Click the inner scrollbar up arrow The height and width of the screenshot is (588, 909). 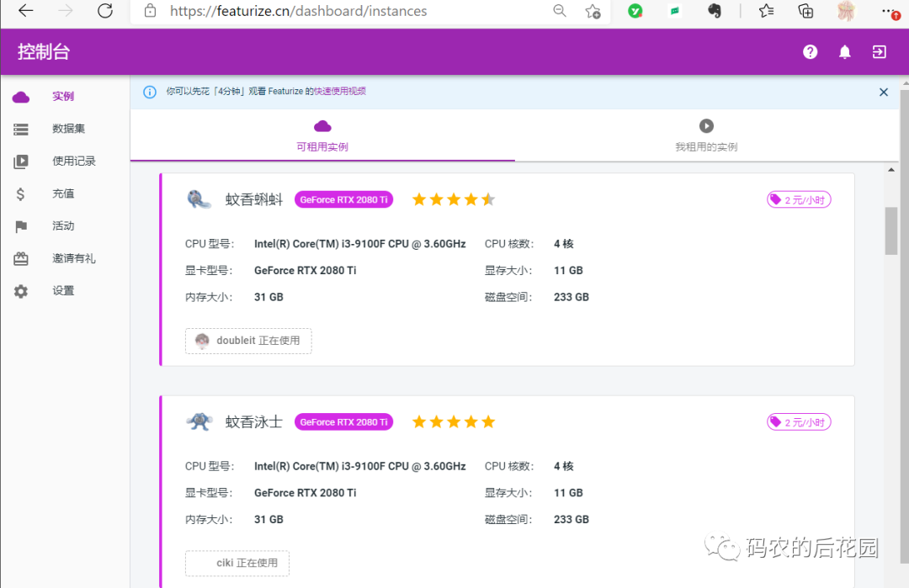891,170
